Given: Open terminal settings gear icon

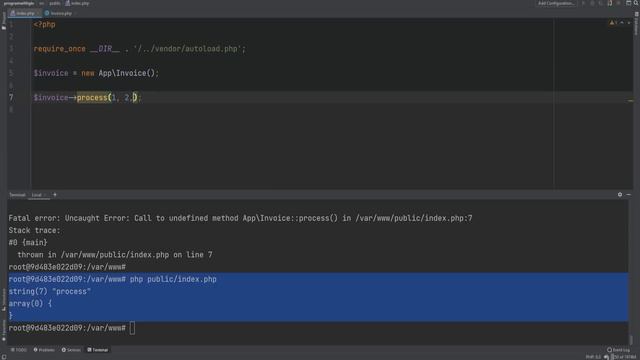Looking at the screenshot, I should (620, 195).
